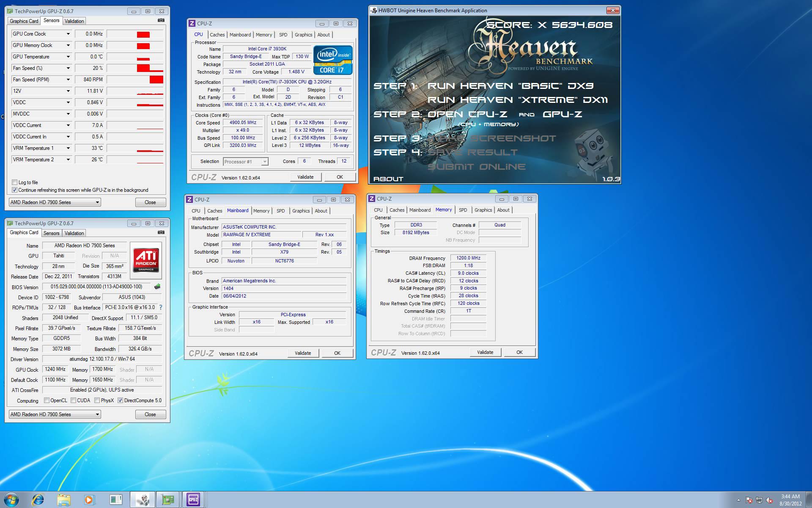Open the VDDC sensor dropdown
Viewport: 812px width, 508px height.
pos(68,102)
